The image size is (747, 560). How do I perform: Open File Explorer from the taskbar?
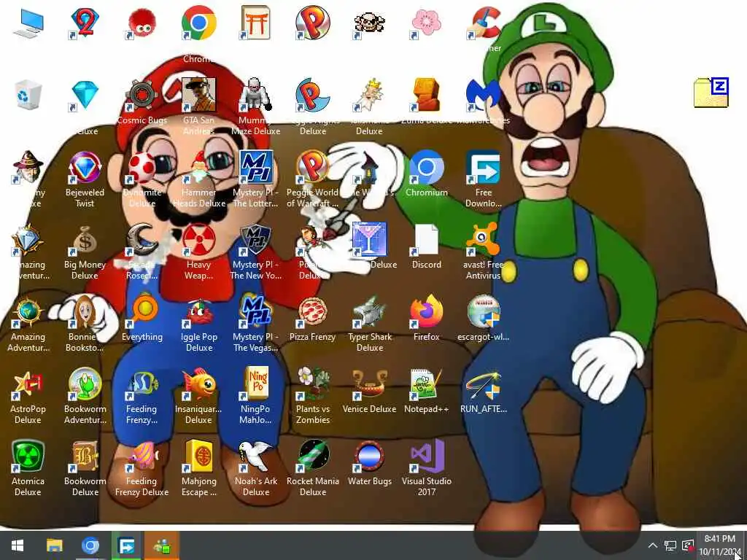(x=54, y=545)
